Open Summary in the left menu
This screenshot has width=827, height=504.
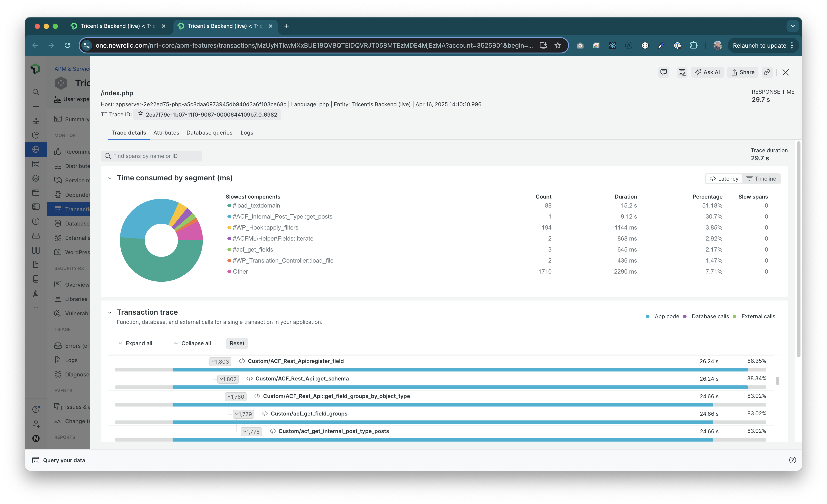[x=72, y=119]
